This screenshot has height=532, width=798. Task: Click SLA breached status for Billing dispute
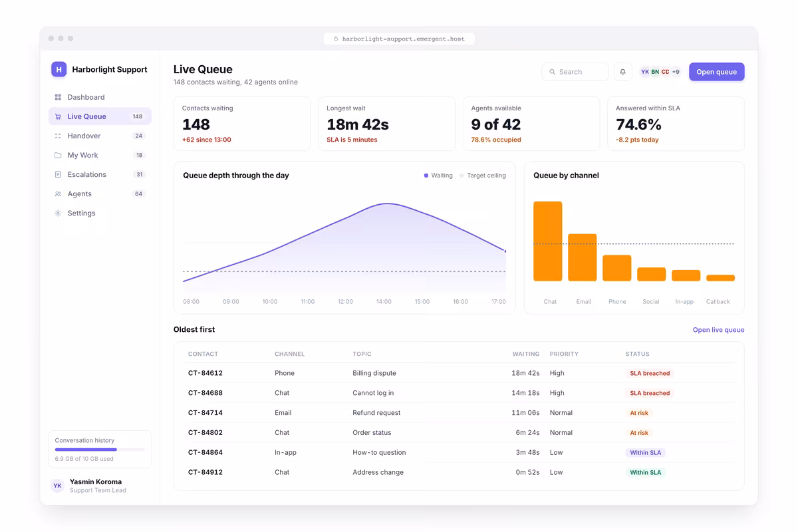[650, 373]
